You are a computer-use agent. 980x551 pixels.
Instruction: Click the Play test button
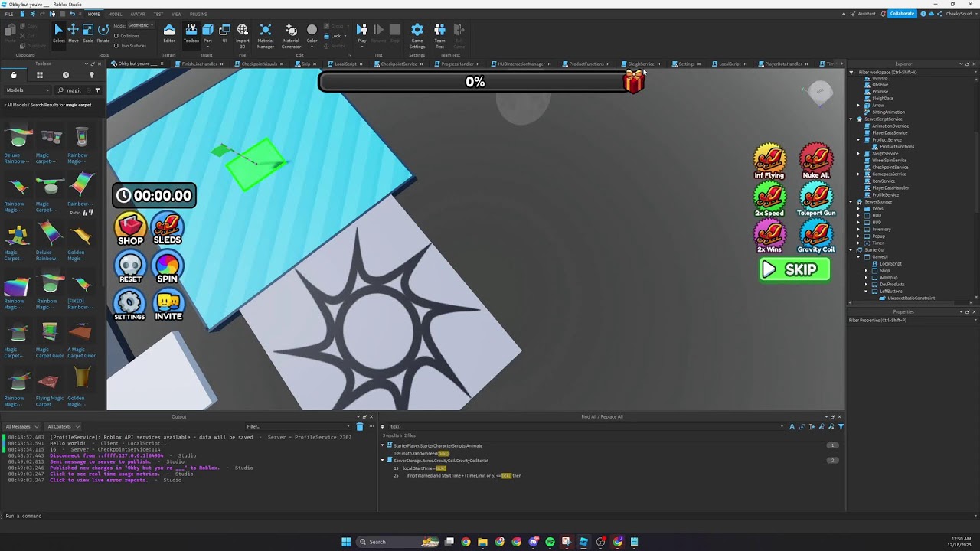(362, 33)
